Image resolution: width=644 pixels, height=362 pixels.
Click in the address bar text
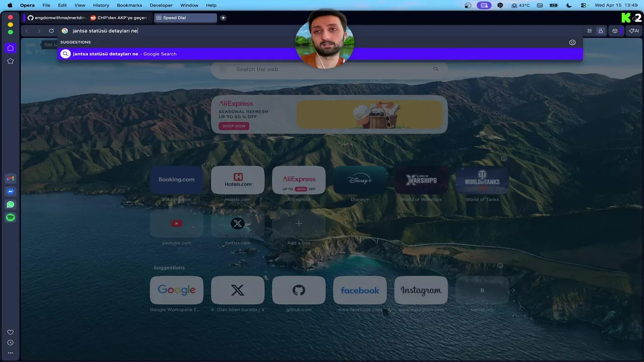tap(105, 31)
